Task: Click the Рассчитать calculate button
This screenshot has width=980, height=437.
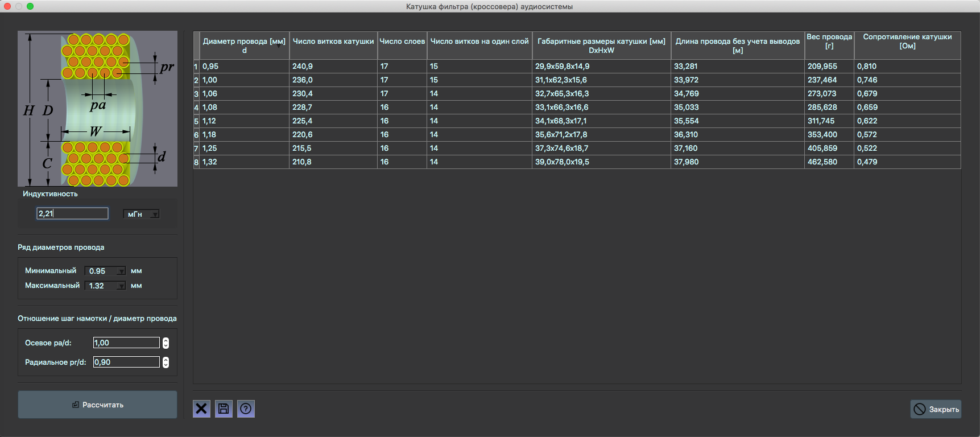Action: pyautogui.click(x=97, y=405)
